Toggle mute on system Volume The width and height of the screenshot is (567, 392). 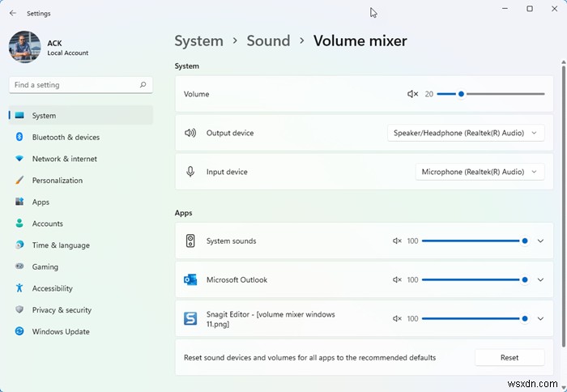[x=412, y=94]
